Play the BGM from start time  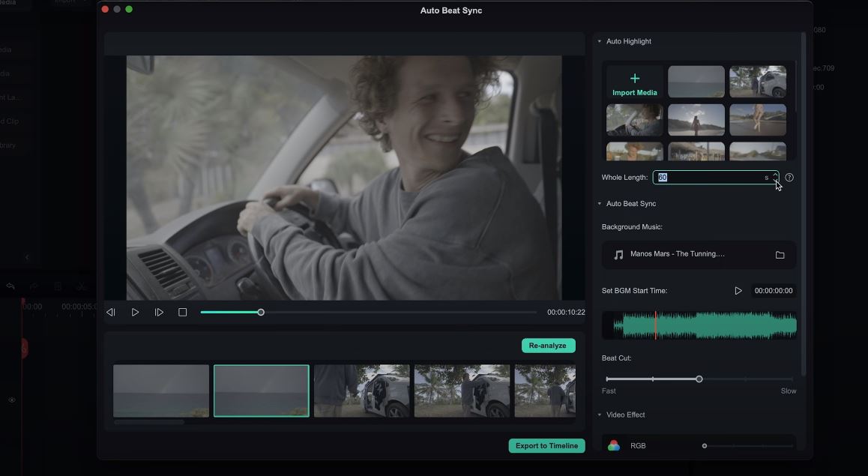(x=738, y=291)
